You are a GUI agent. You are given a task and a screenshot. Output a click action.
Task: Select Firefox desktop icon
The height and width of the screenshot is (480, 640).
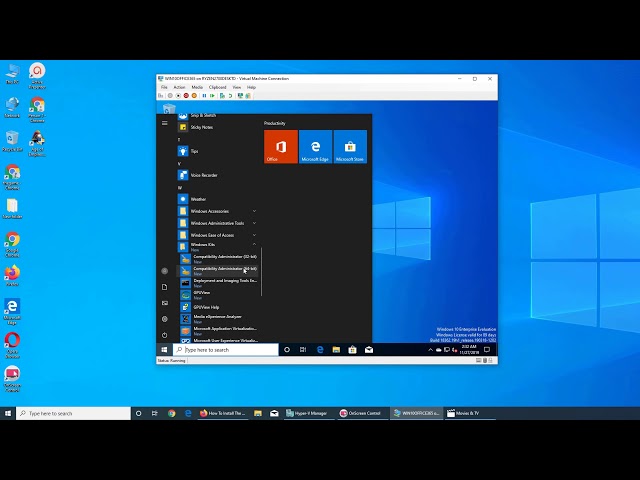tap(12, 275)
